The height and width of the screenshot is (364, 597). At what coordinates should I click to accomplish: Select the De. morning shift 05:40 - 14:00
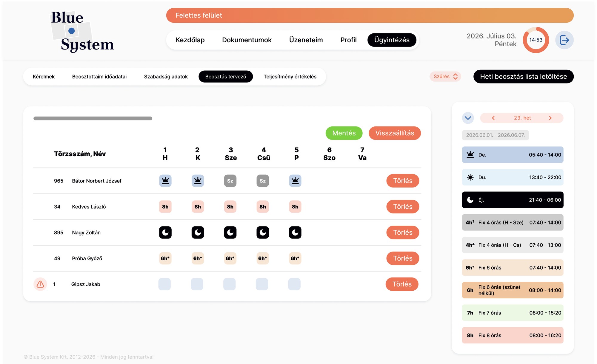pos(513,155)
